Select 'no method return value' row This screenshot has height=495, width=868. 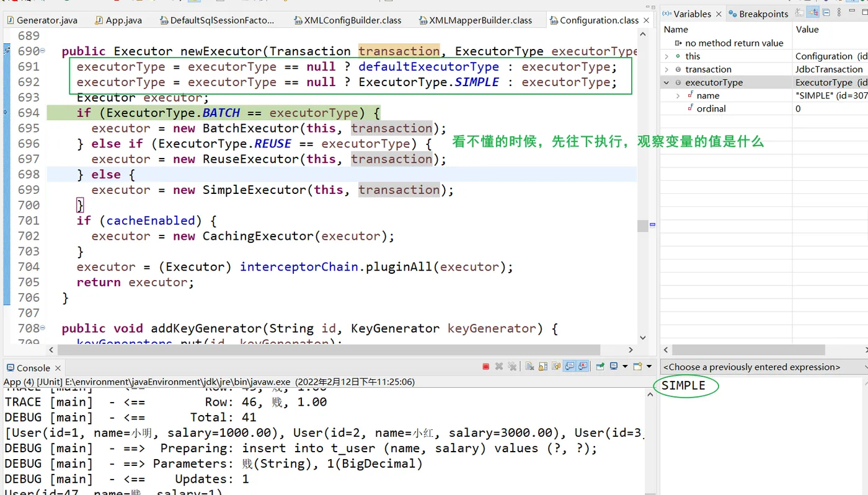click(x=764, y=43)
